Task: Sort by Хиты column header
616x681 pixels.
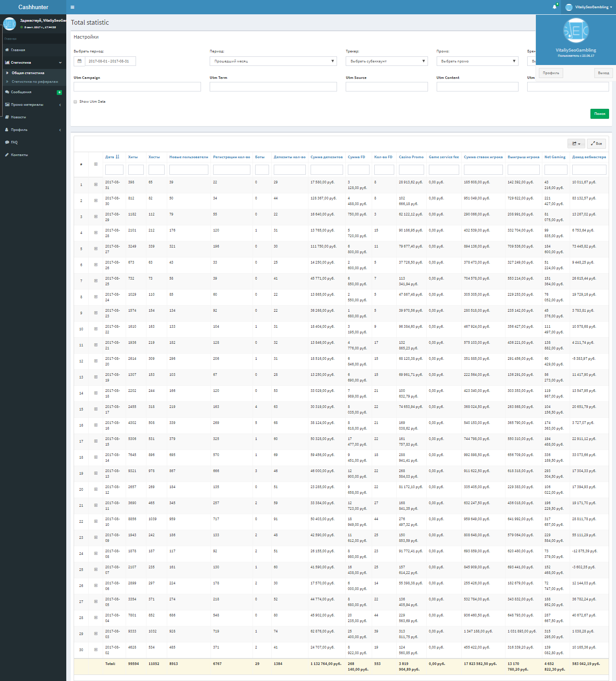Action: 133,157
